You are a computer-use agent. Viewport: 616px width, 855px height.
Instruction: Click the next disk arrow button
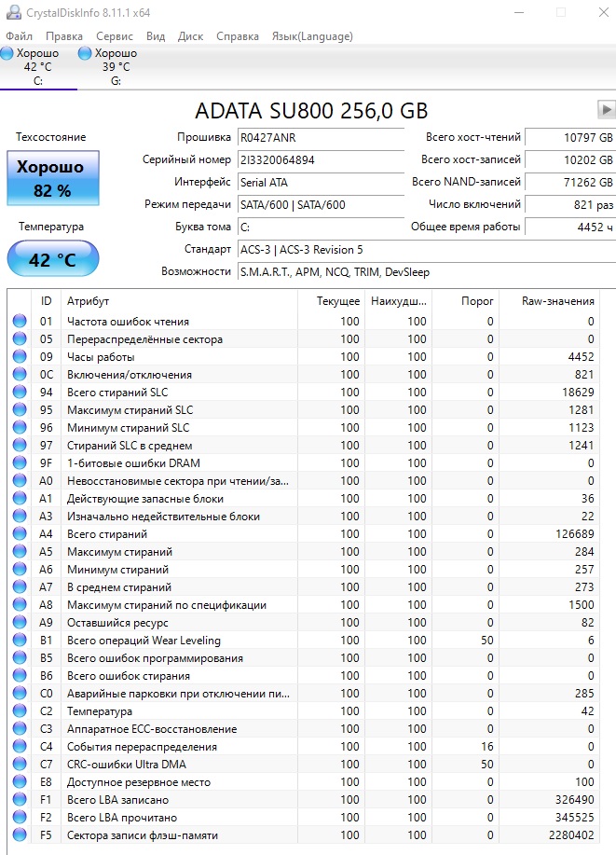pos(606,110)
